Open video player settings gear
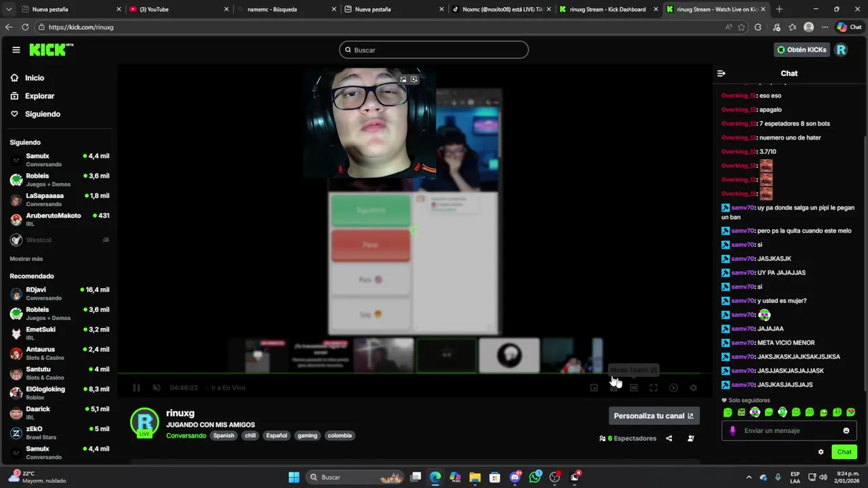 (693, 388)
